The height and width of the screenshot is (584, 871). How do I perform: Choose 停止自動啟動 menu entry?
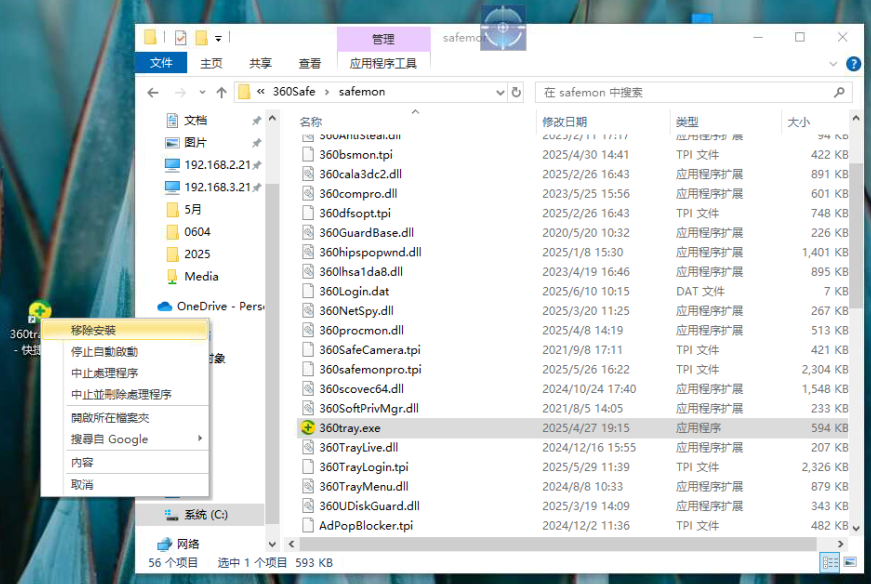click(104, 352)
